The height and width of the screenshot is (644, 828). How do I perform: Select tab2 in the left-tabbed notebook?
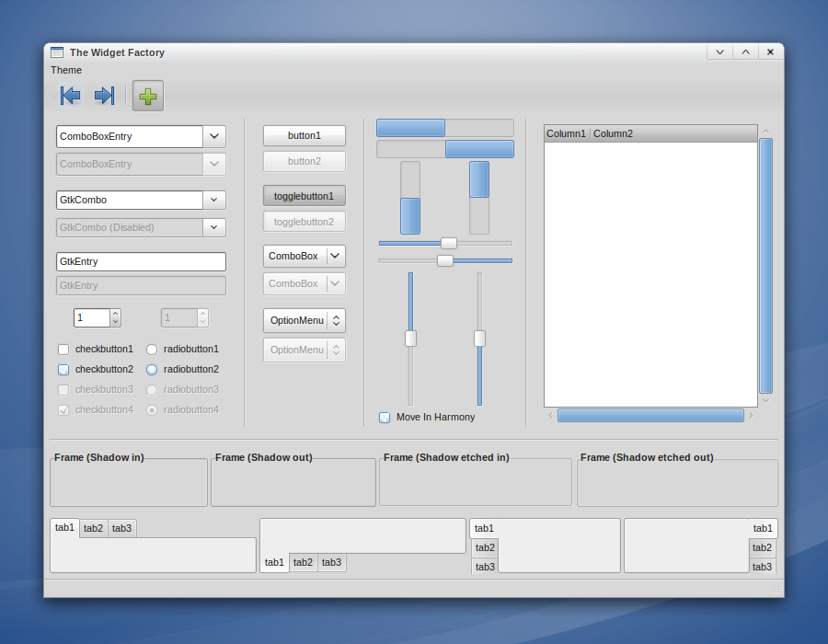tap(485, 548)
